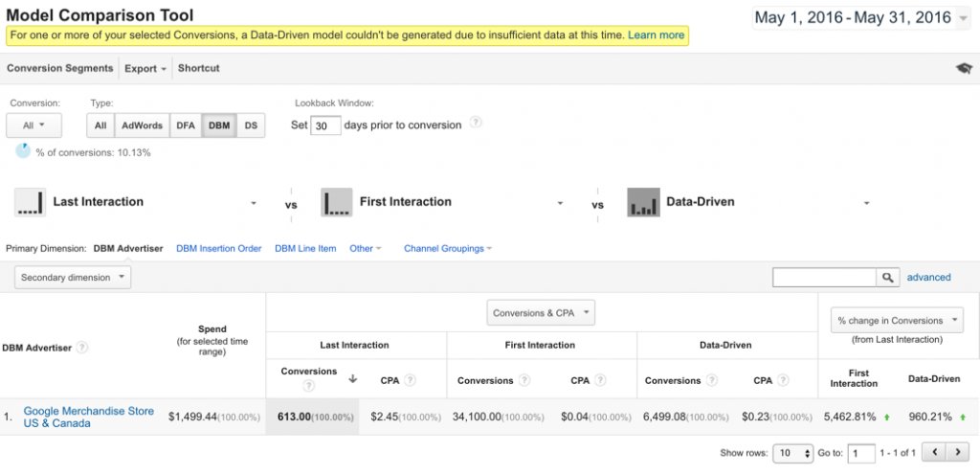Expand the Last Interaction model selector
The height and width of the screenshot is (475, 980).
pos(253,202)
